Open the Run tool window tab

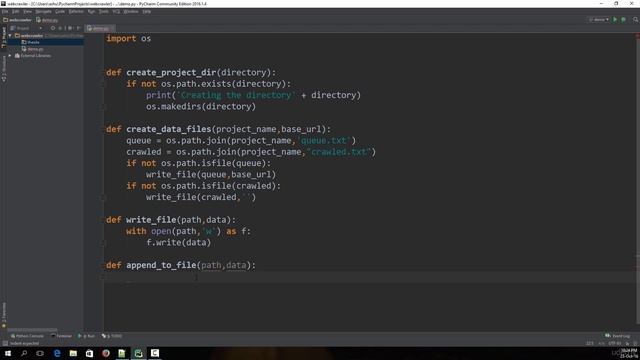[x=87, y=336]
